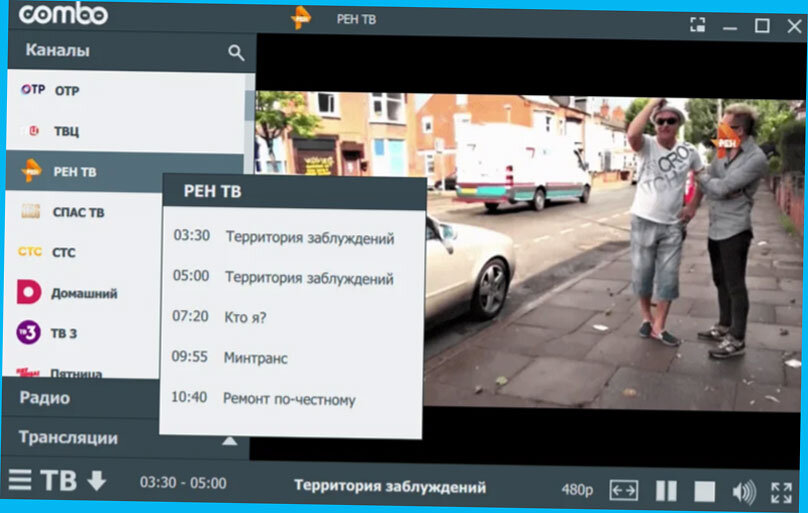Image resolution: width=808 pixels, height=513 pixels.
Task: Select the РЕН ТВ channel row
Action: pos(124,172)
